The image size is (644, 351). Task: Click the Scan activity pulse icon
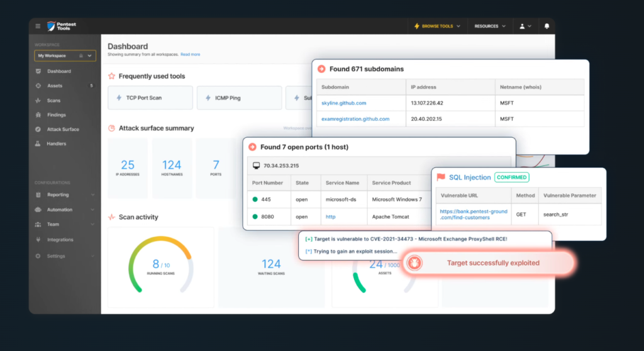coord(112,217)
